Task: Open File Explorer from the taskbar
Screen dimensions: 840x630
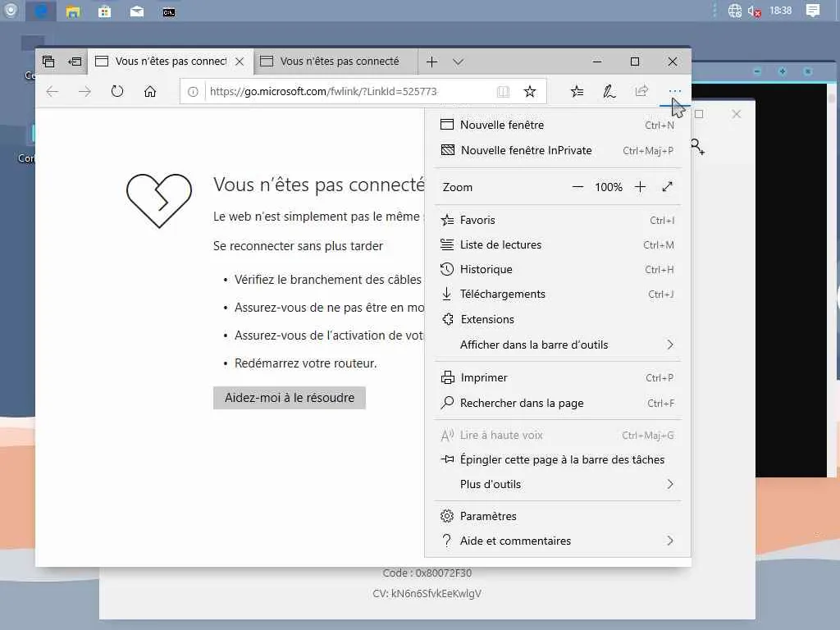Action: click(x=73, y=11)
